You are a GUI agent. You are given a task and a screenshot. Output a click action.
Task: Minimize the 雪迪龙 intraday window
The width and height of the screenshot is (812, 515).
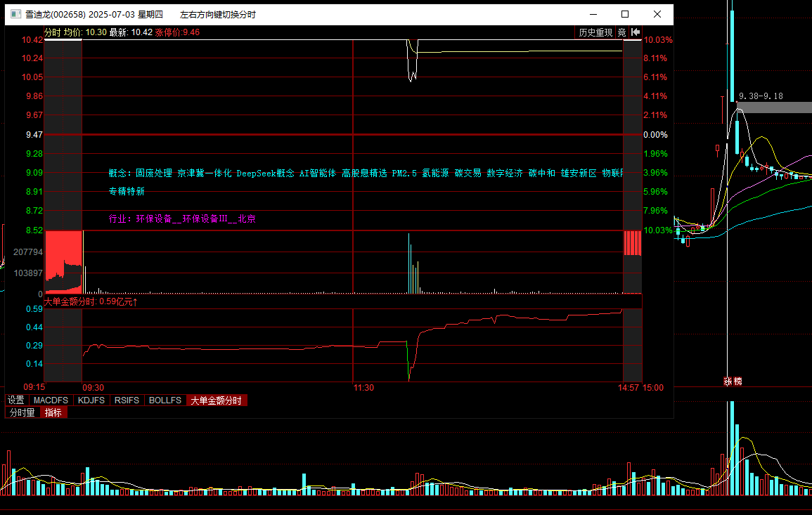point(593,15)
